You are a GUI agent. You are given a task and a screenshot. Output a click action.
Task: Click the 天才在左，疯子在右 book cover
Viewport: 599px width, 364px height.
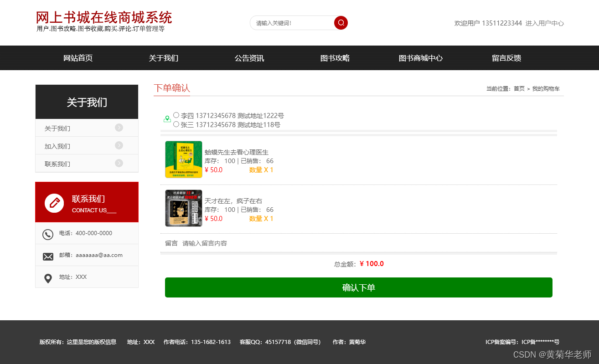click(183, 208)
